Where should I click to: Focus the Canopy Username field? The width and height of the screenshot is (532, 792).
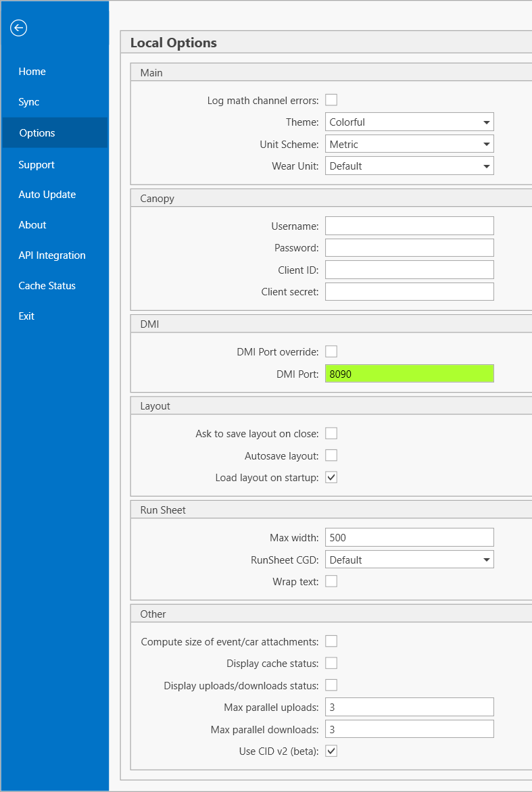(409, 226)
